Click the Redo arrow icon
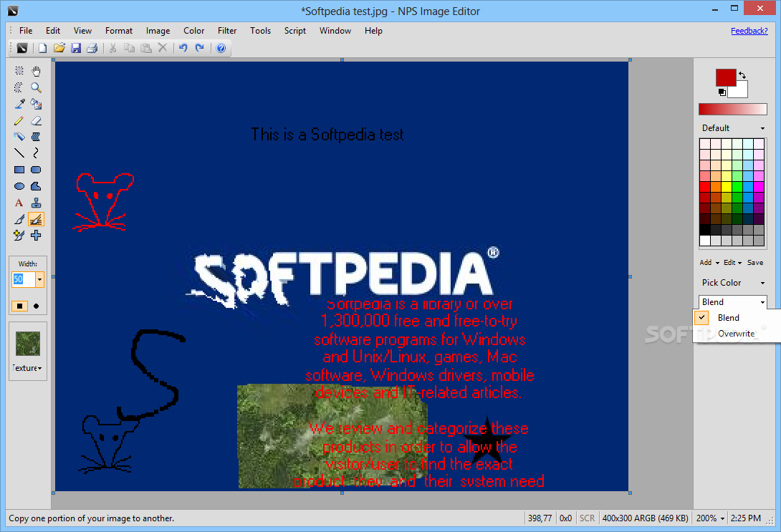Viewport: 781px width, 532px height. point(200,48)
